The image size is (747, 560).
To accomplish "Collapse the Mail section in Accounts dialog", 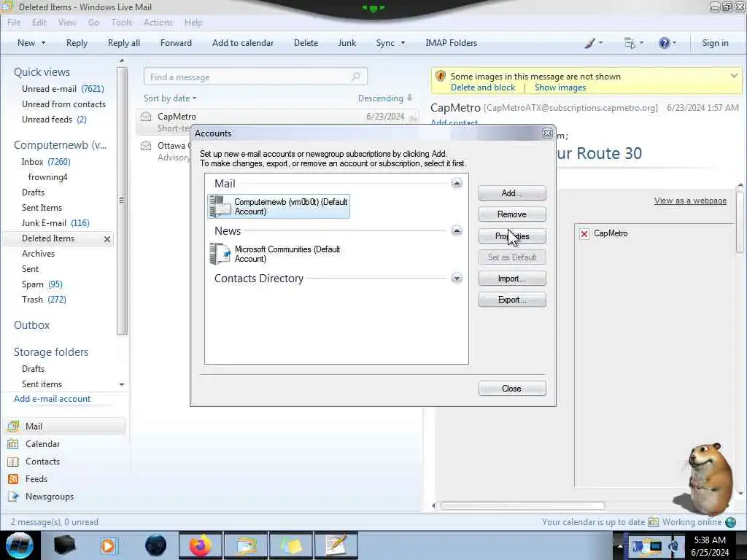I will click(x=457, y=183).
